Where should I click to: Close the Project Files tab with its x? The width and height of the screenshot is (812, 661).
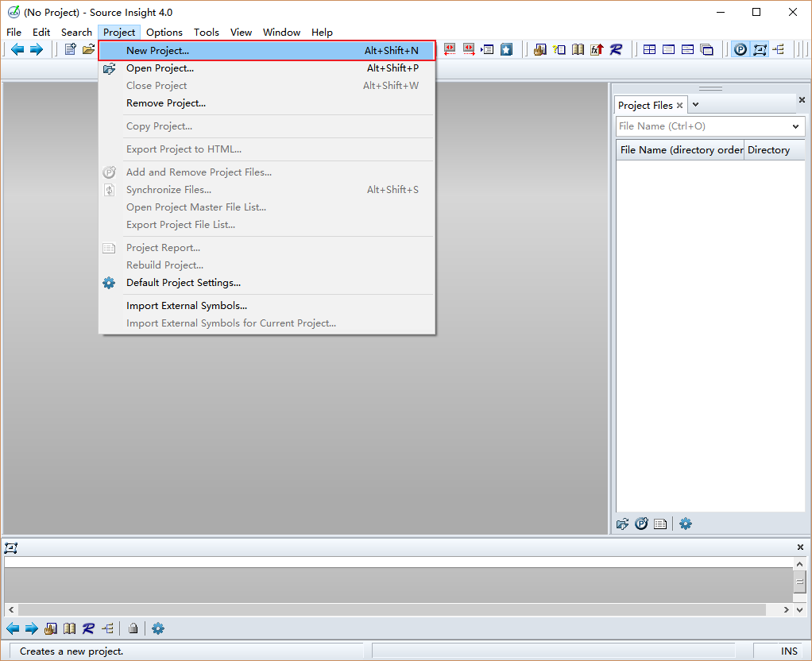coord(680,105)
